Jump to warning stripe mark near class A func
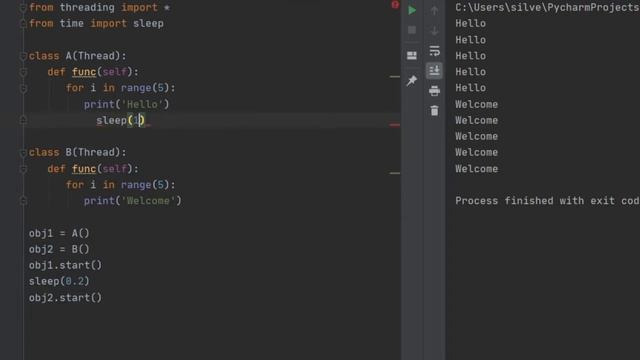The width and height of the screenshot is (640, 360). [x=395, y=76]
